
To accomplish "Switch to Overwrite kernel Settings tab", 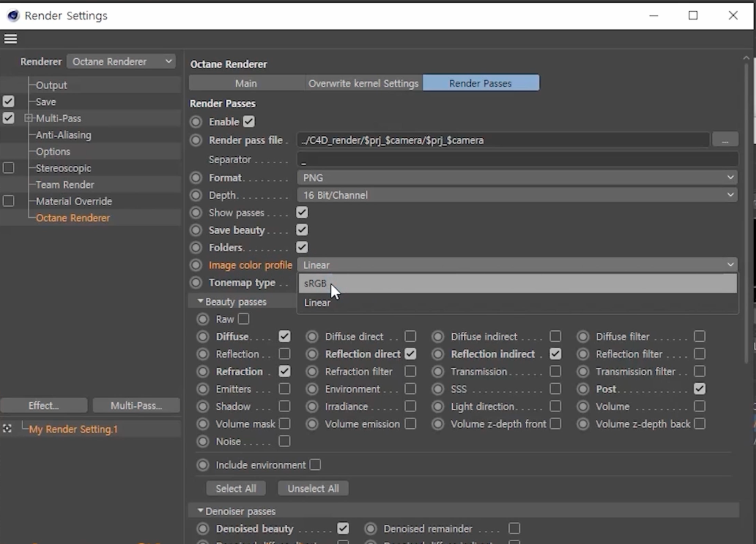I will [363, 83].
